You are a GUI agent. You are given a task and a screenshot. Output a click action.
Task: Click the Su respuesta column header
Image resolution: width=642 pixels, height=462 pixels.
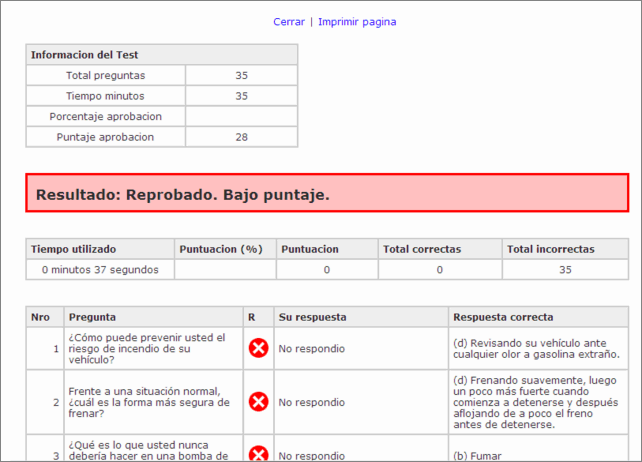point(312,317)
